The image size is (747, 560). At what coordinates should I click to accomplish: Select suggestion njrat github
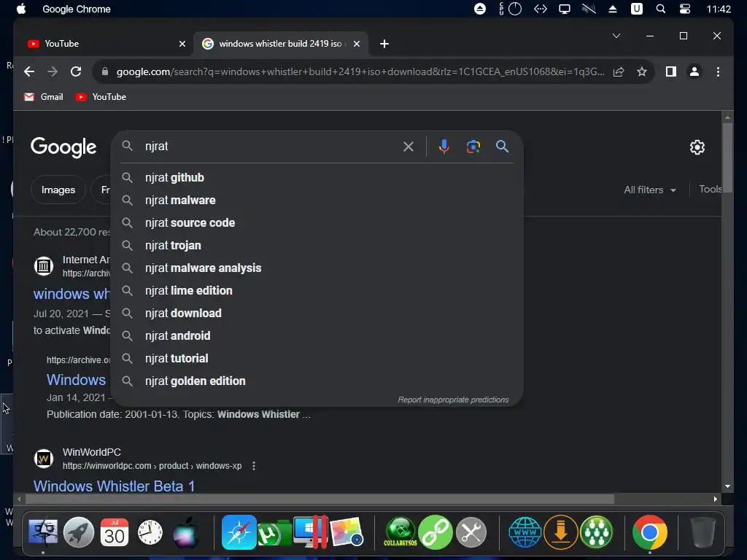(x=317, y=178)
